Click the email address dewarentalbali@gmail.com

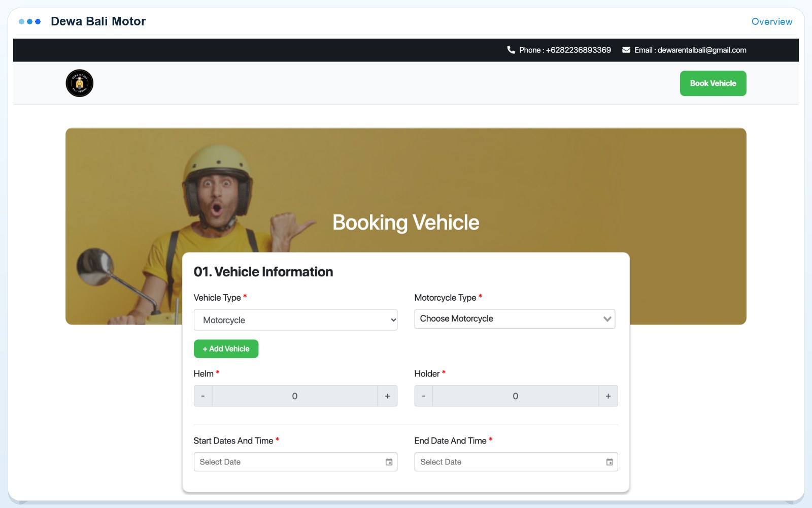[702, 50]
